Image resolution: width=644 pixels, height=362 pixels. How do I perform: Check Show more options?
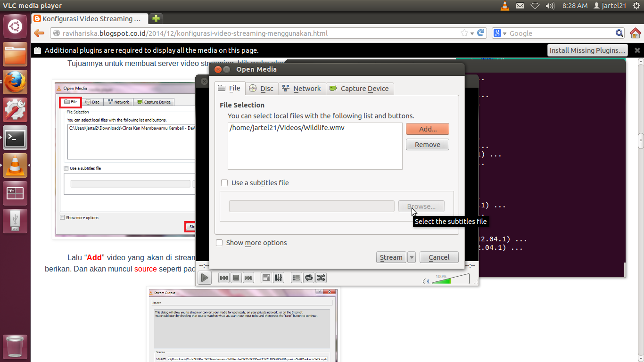coord(219,243)
